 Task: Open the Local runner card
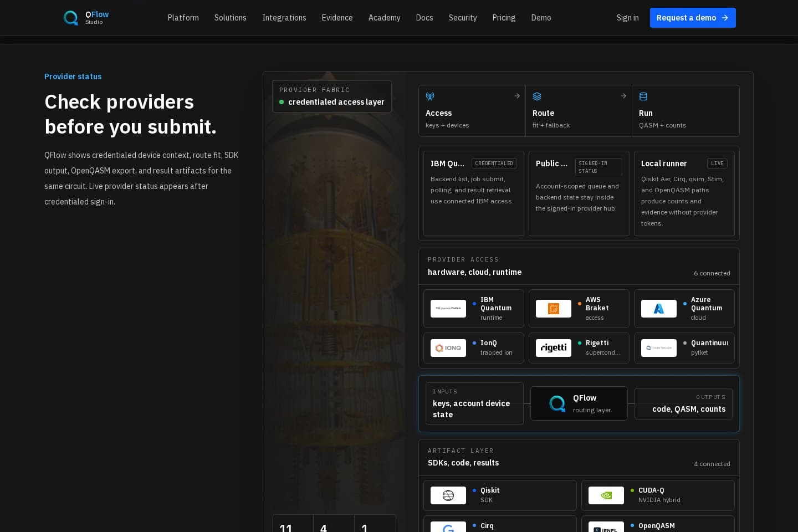(684, 193)
